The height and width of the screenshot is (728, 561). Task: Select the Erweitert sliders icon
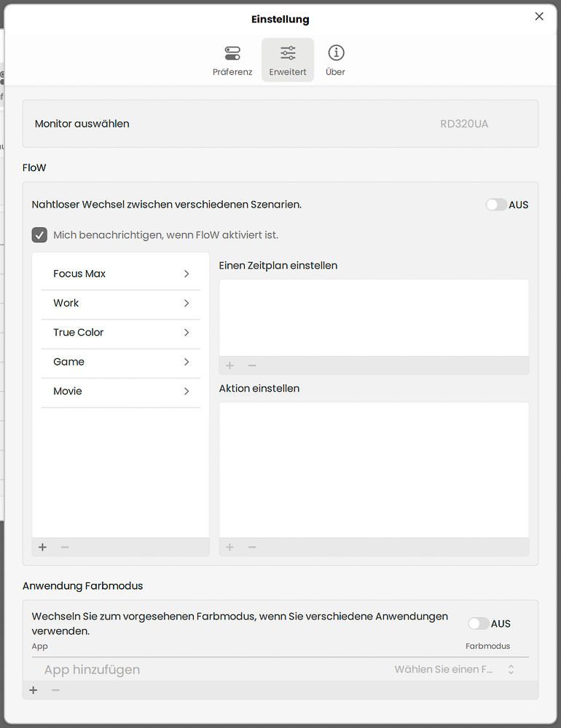[x=288, y=53]
